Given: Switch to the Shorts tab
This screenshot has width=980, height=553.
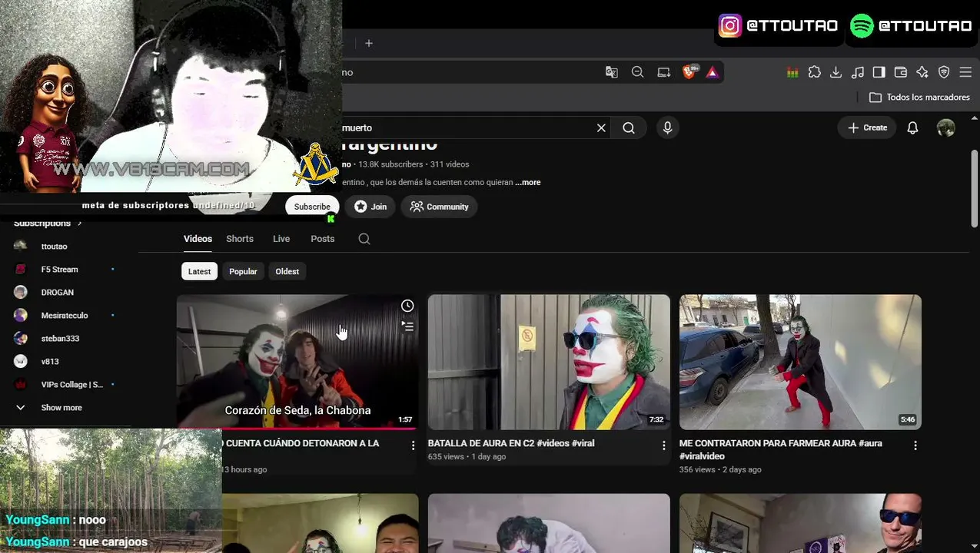Looking at the screenshot, I should (240, 239).
